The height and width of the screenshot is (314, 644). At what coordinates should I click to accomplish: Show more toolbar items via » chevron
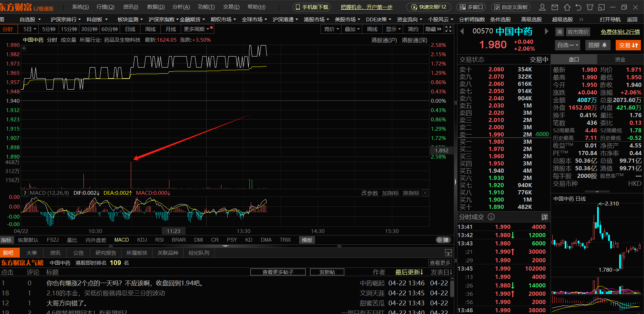click(x=581, y=20)
